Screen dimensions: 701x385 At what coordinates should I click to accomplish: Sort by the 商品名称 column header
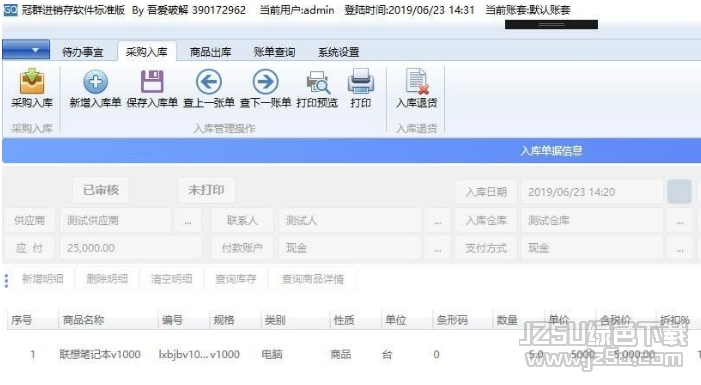click(108, 320)
